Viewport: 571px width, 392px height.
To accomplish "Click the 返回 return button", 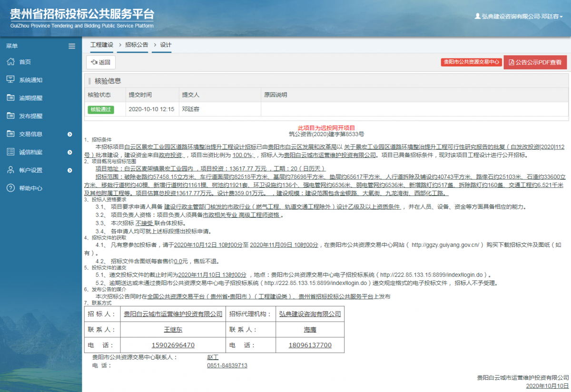I will point(100,62).
